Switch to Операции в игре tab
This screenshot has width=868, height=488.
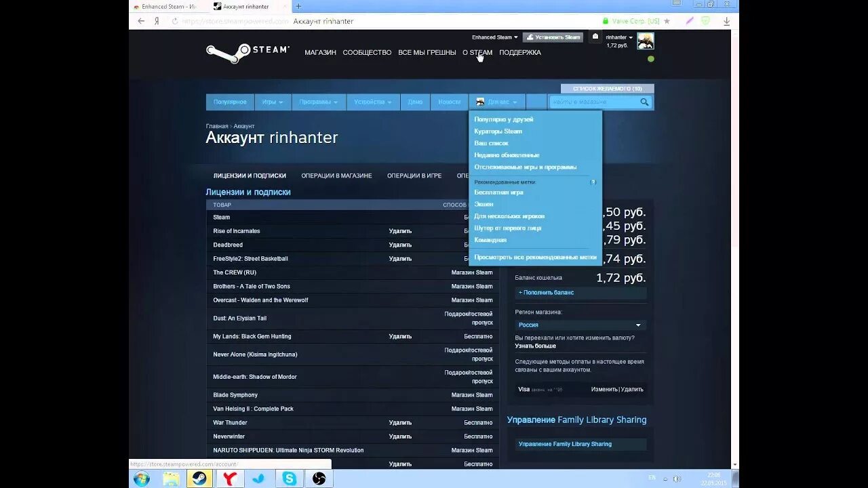click(x=414, y=176)
